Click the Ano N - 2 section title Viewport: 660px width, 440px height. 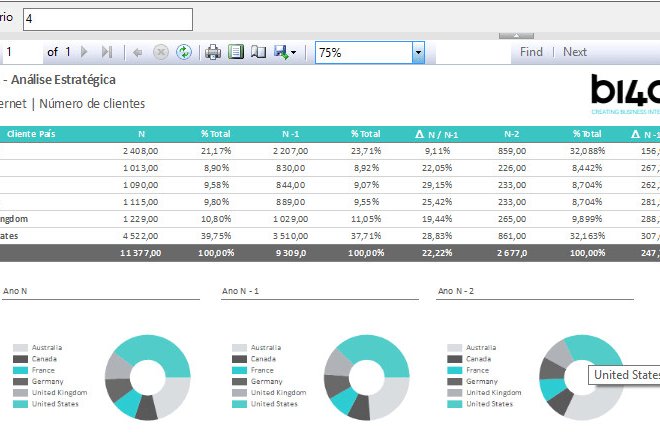[x=456, y=291]
